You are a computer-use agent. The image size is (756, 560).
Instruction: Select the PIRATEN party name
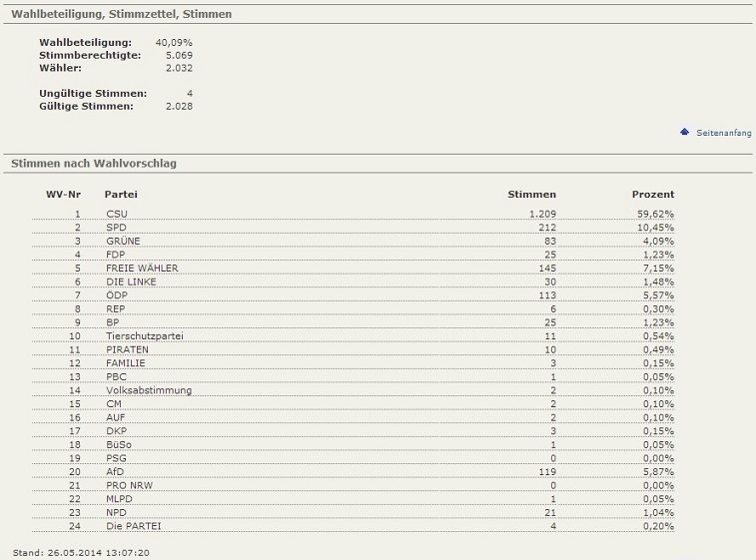coord(127,349)
